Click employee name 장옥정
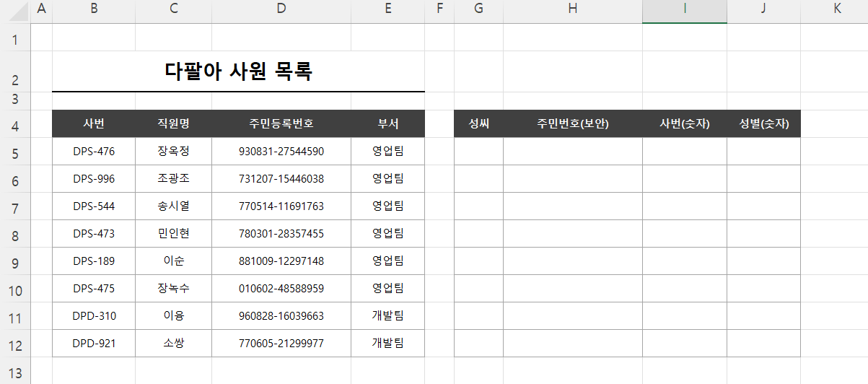868x384 pixels. click(x=173, y=152)
